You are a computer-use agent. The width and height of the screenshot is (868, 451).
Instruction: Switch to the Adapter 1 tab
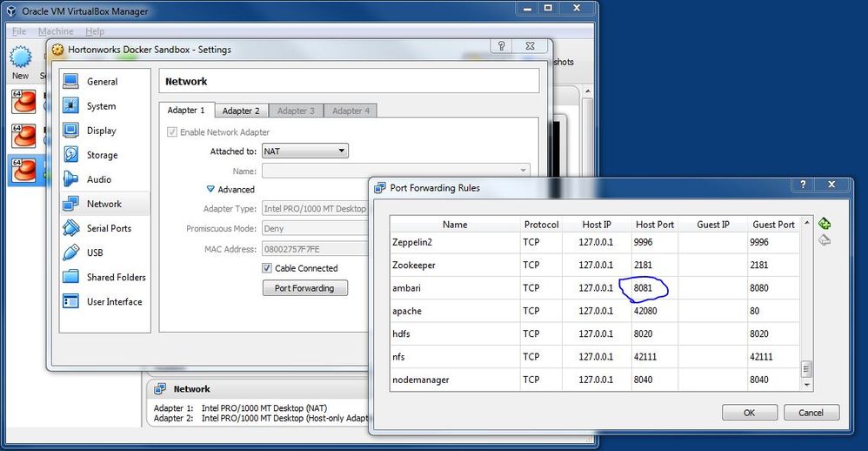(x=186, y=111)
